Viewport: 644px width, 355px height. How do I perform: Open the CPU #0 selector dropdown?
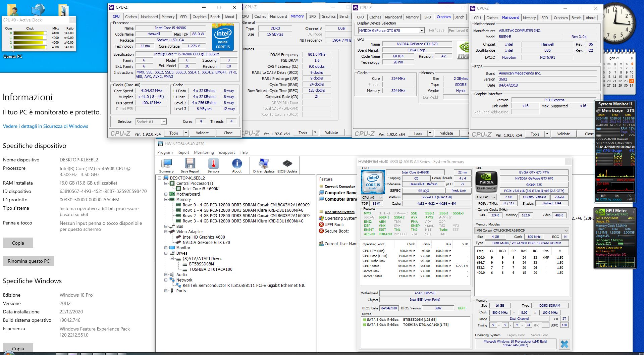tap(372, 198)
